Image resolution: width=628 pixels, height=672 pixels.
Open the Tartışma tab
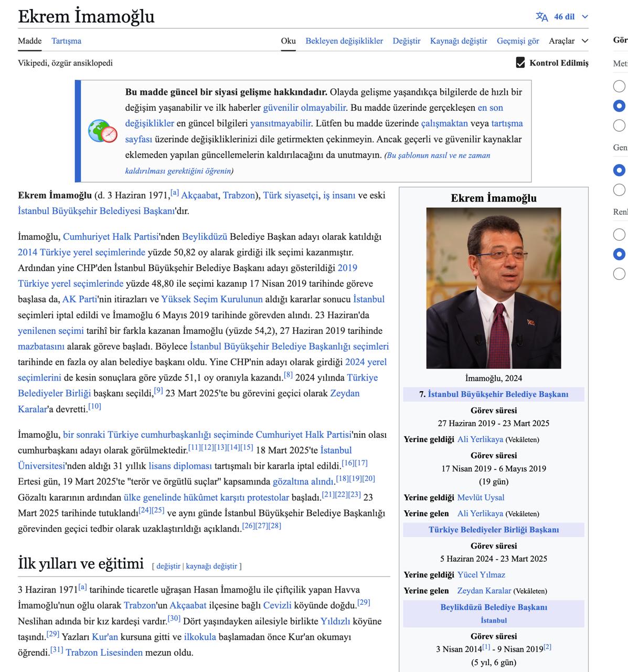click(66, 41)
